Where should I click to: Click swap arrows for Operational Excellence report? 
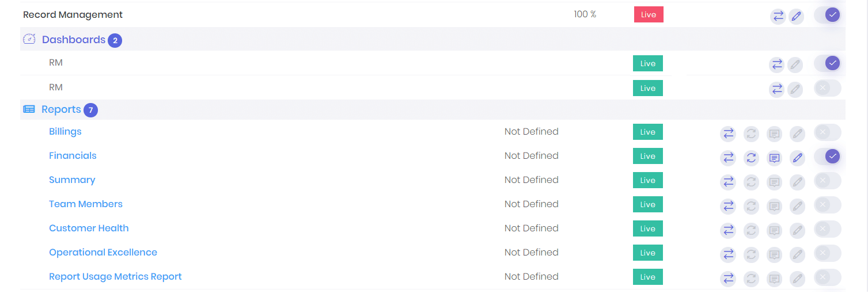(729, 254)
